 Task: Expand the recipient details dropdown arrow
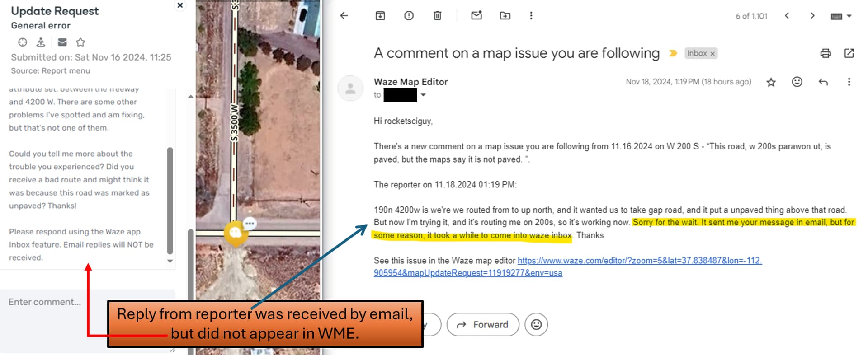point(423,95)
